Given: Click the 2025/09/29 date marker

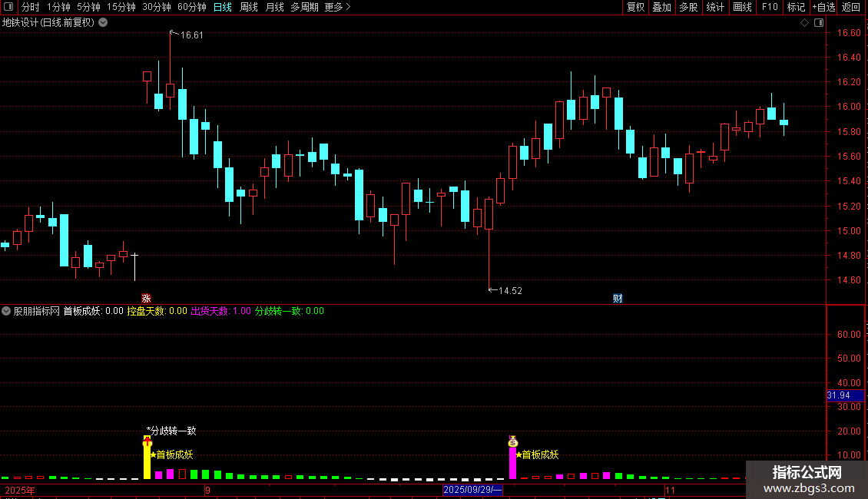Looking at the screenshot, I should [472, 490].
